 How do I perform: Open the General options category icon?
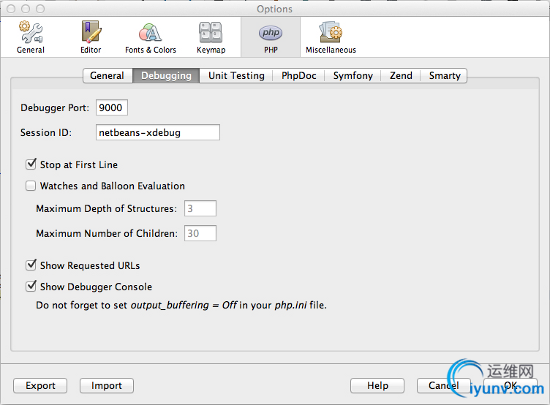pyautogui.click(x=31, y=37)
